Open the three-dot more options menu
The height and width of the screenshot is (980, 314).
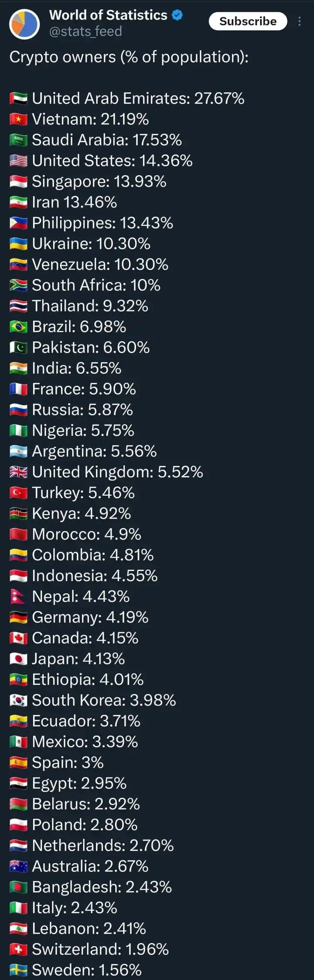(300, 21)
